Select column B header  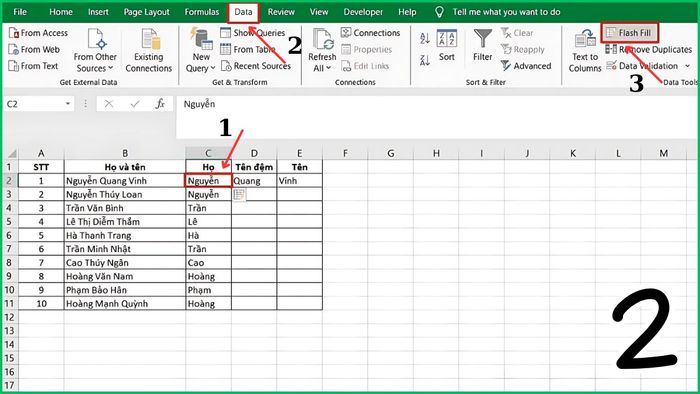[125, 153]
